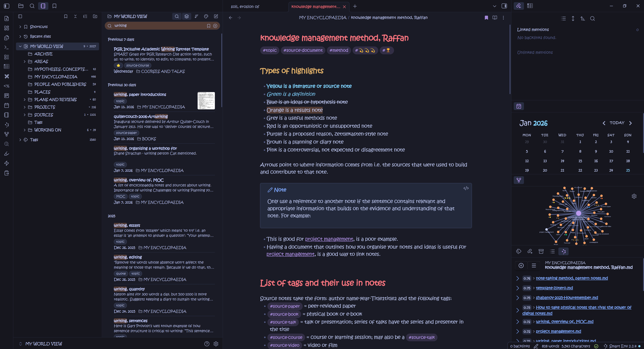Expand note-taking method, pattern notes result
The width and height of the screenshot is (644, 349).
[517, 278]
